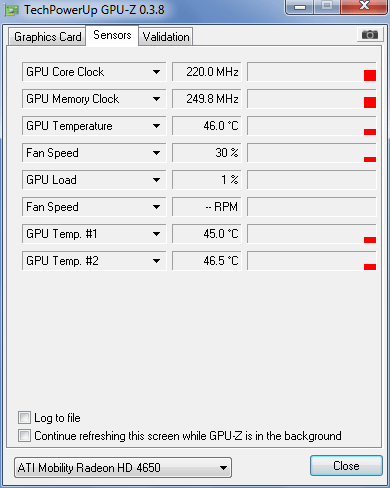Open the GPU Core Clock dropdown
Viewport: 390px width, 488px height.
point(156,72)
